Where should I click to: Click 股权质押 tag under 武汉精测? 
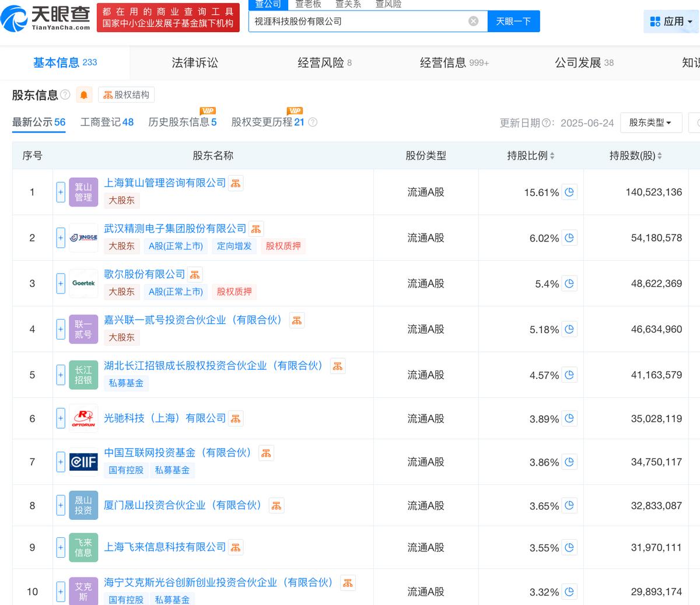click(283, 246)
